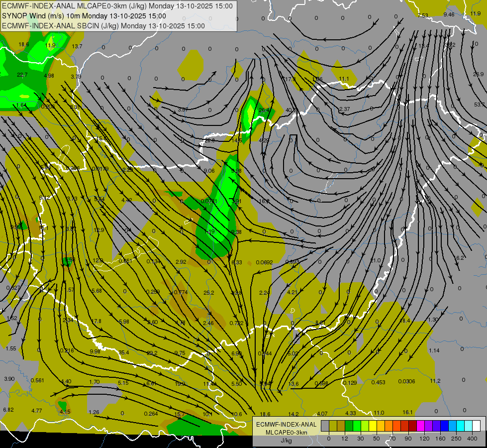Click the 13.7 value in upper left
Screen dimensions: 487x448
click(77, 46)
